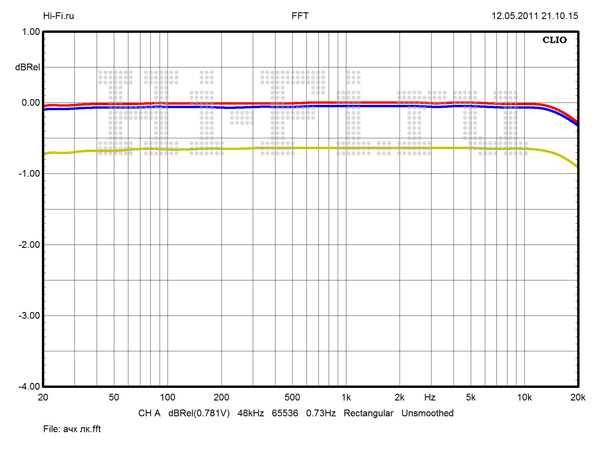600x450 pixels.
Task: Click the -2.00 value on the vertical axis
Action: (26, 245)
